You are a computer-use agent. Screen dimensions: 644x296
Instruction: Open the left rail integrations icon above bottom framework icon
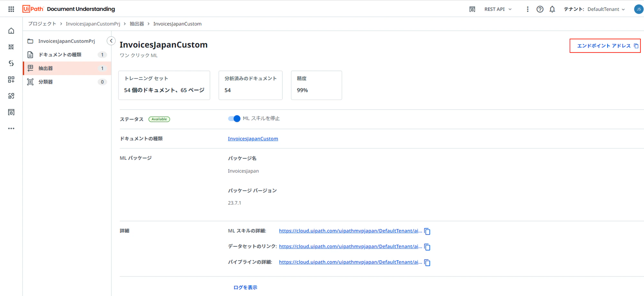(11, 96)
